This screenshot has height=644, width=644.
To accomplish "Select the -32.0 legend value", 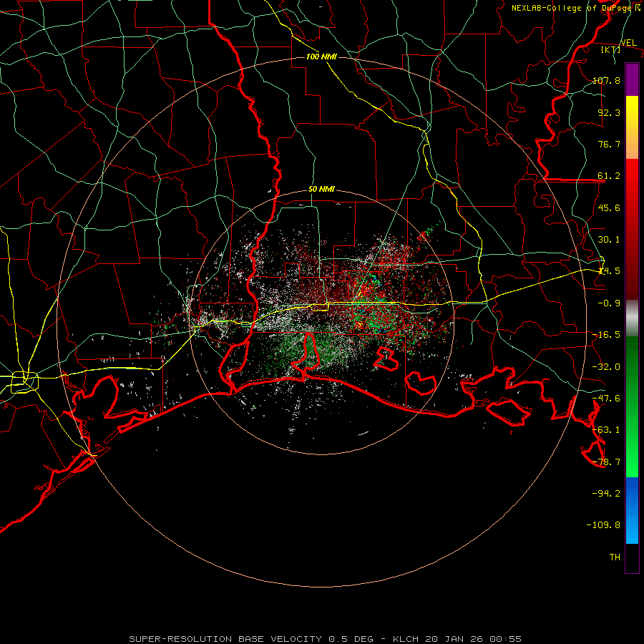I will coord(606,367).
